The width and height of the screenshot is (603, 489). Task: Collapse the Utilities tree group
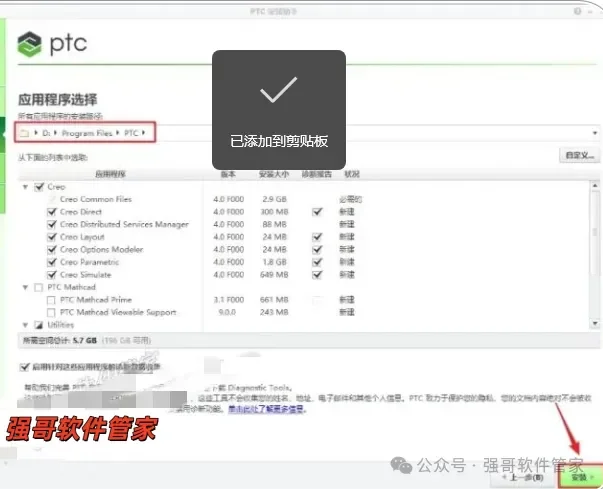(x=25, y=325)
